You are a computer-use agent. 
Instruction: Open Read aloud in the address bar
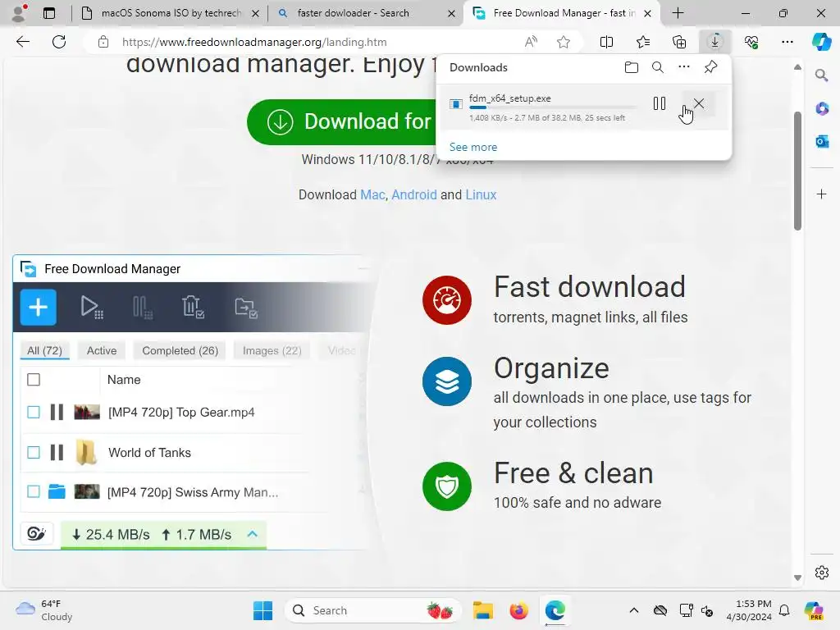coord(531,42)
